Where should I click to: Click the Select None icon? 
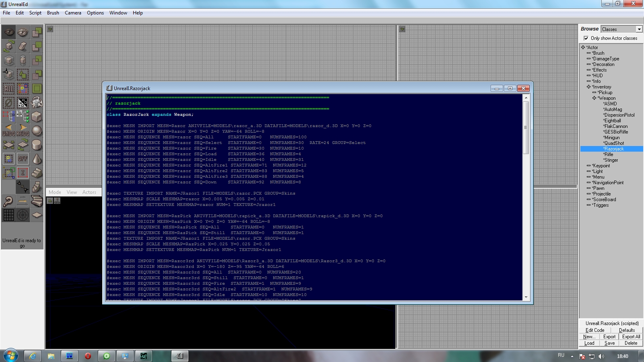(x=9, y=103)
